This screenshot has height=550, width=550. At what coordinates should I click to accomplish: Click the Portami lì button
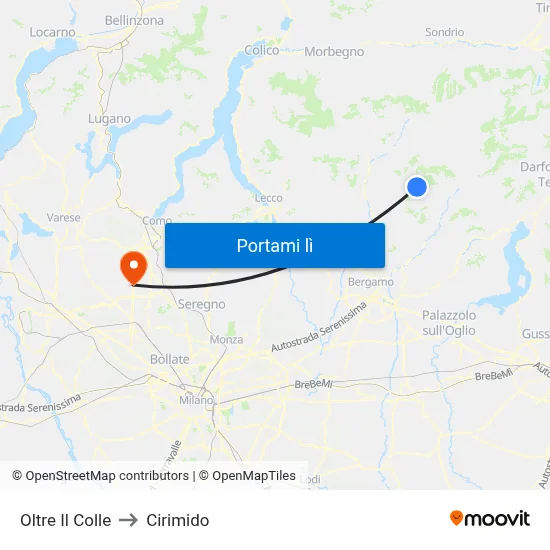click(x=275, y=246)
